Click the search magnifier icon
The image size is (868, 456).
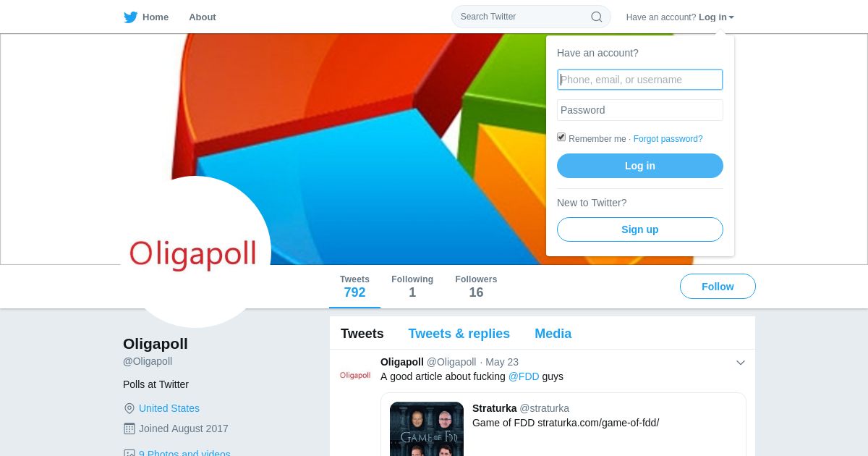pyautogui.click(x=597, y=17)
